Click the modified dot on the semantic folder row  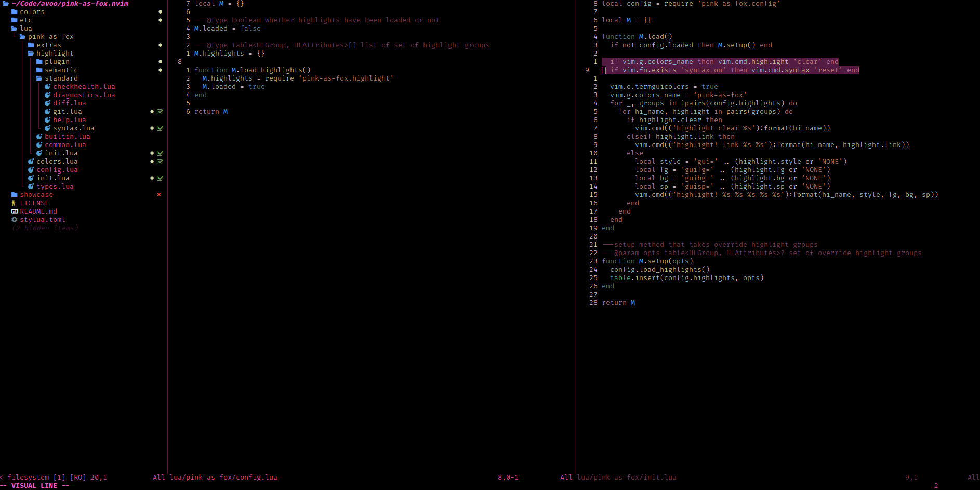pos(160,70)
